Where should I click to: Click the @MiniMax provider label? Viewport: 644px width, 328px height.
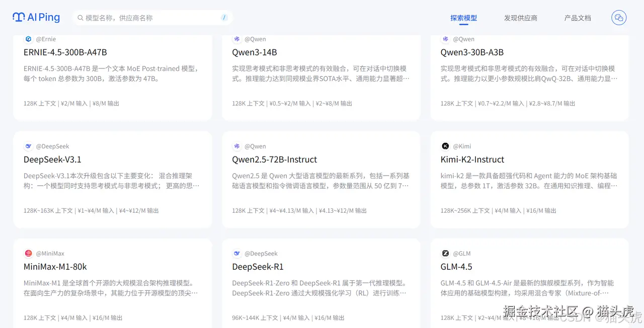coord(50,254)
